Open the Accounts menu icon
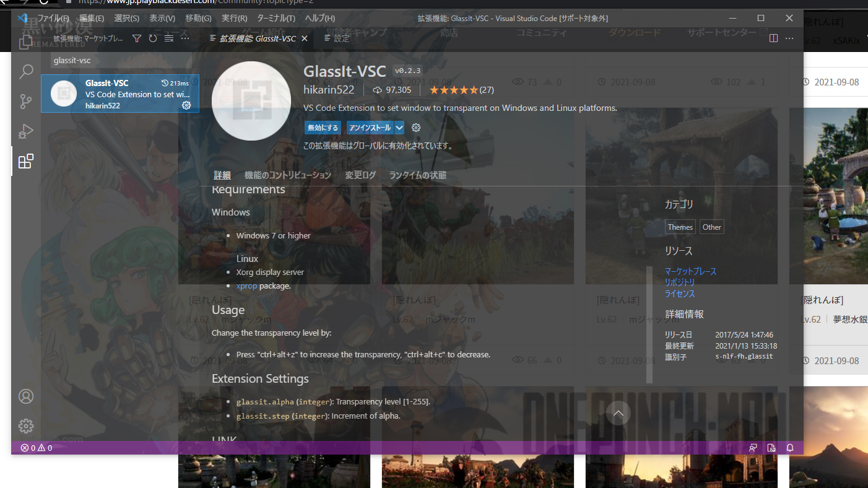This screenshot has width=868, height=488. 26,396
